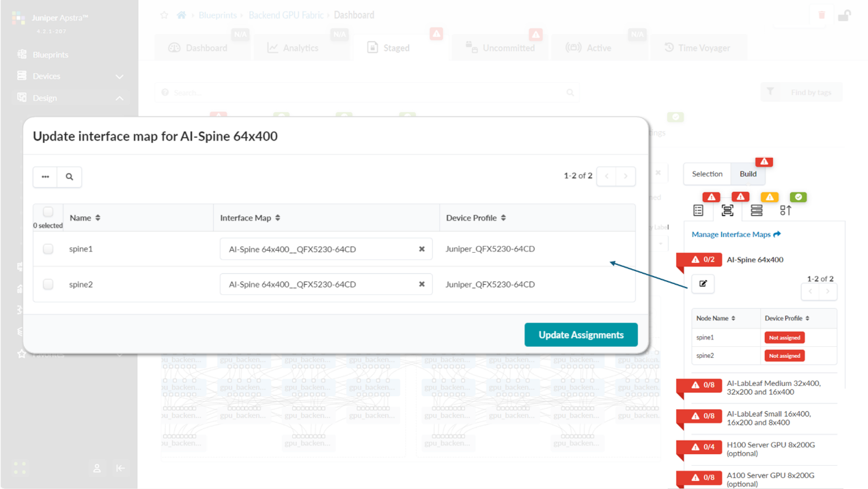Toggle the select-all checkbox in table header
The height and width of the screenshot is (489, 868).
coord(48,212)
